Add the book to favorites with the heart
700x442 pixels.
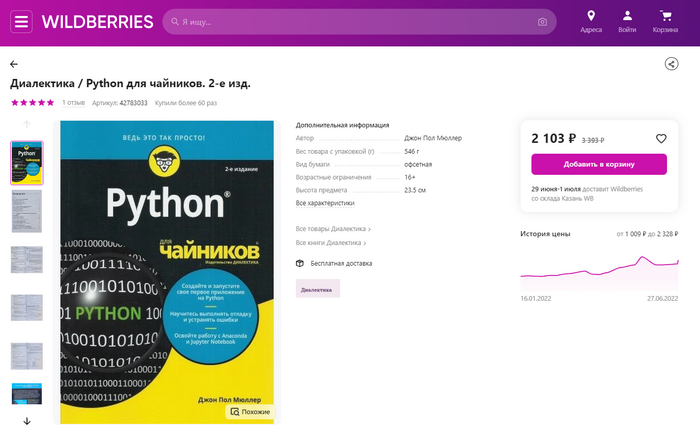(661, 139)
